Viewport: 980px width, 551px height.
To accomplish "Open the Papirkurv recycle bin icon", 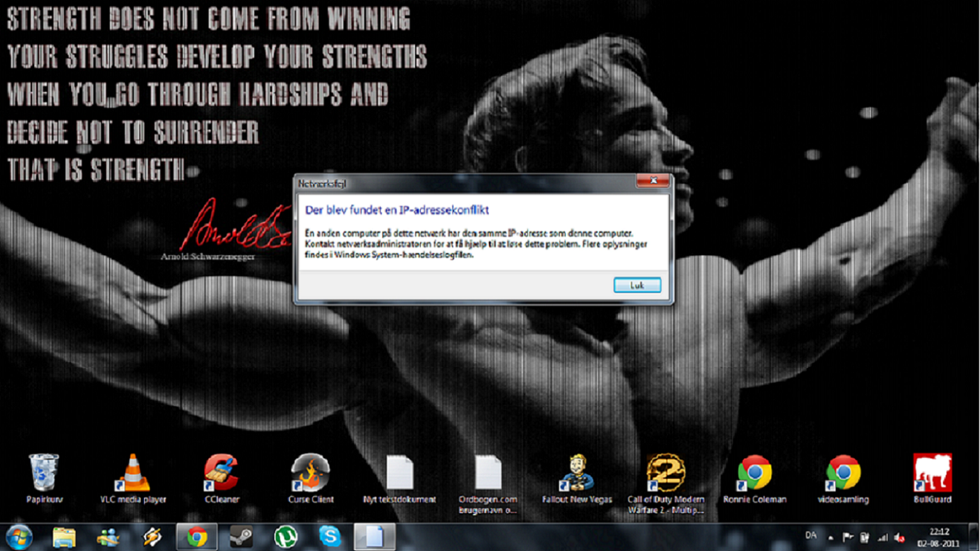I will [44, 479].
